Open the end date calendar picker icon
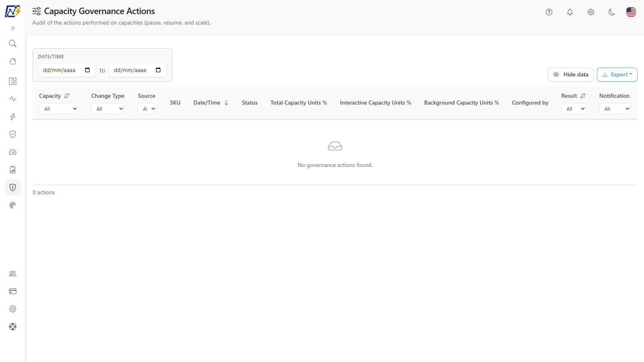 pos(158,70)
